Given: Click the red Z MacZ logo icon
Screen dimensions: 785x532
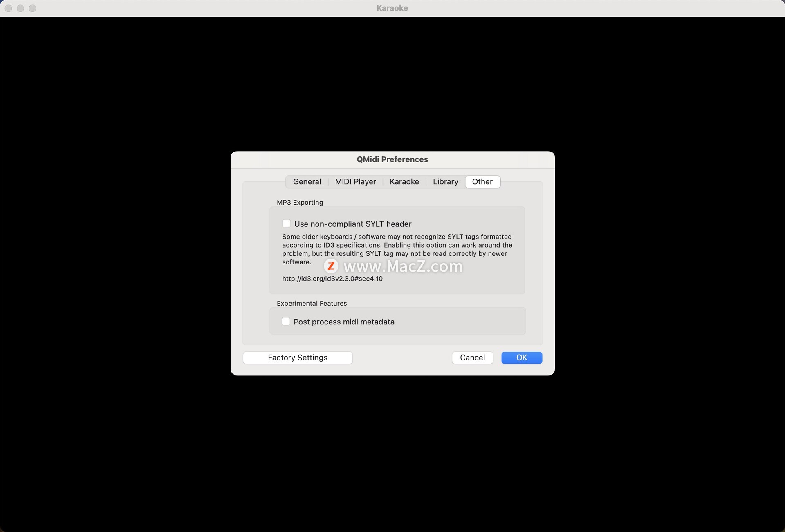Looking at the screenshot, I should point(331,266).
